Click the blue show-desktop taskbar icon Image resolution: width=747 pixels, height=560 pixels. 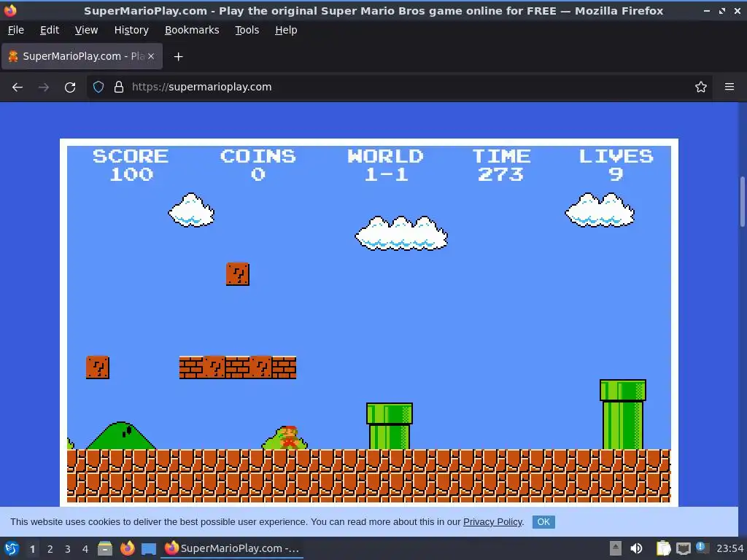[149, 549]
